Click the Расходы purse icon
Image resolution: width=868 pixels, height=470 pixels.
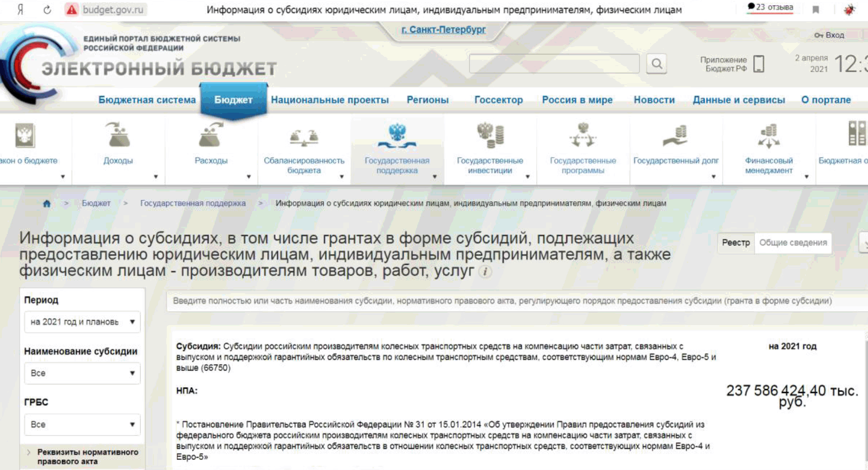coord(211,134)
